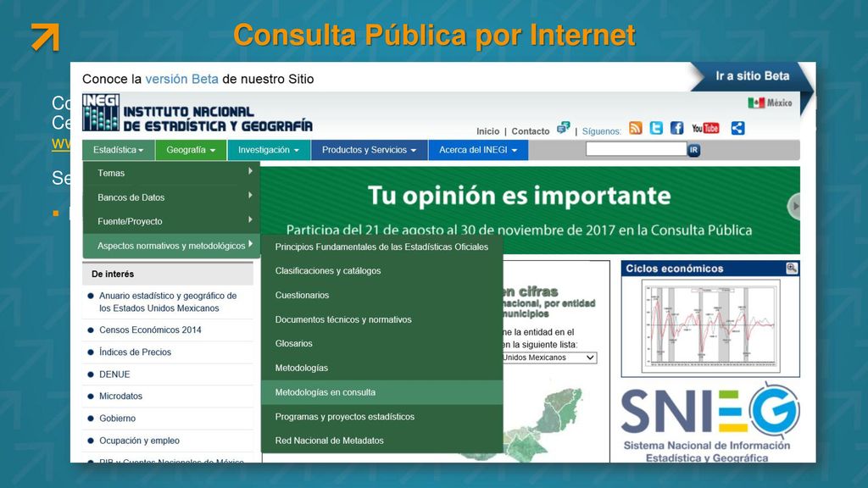This screenshot has width=868, height=488.
Task: Click the search input field
Action: pyautogui.click(x=636, y=149)
